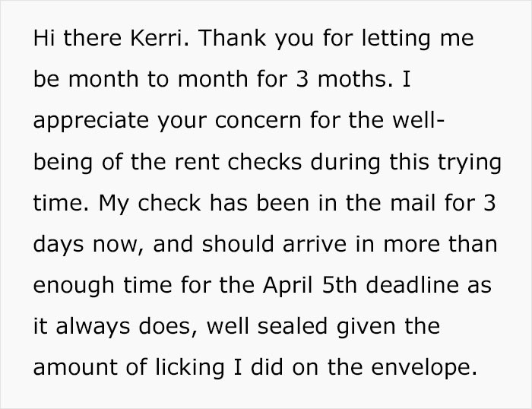
Task: Click the word "trying" at line end
Action: tap(470, 163)
